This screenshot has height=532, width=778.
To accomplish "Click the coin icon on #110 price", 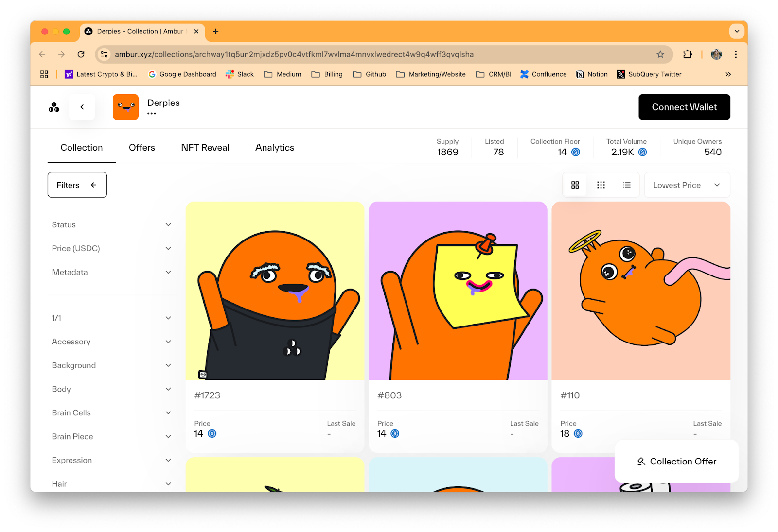I will (x=578, y=433).
